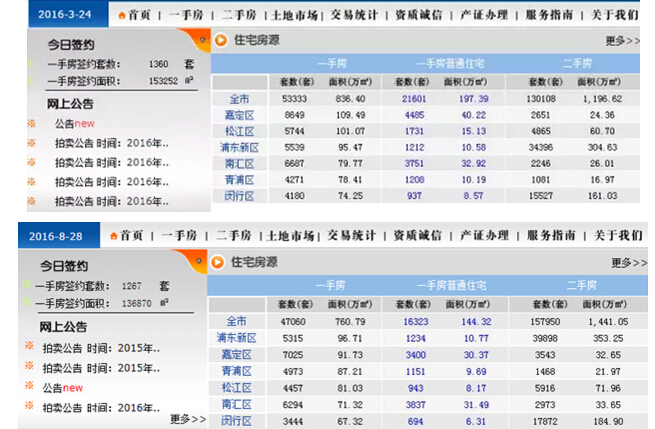Open 服务指南 in the 2016-8-28 navigation bar
655x429 pixels.
click(551, 236)
